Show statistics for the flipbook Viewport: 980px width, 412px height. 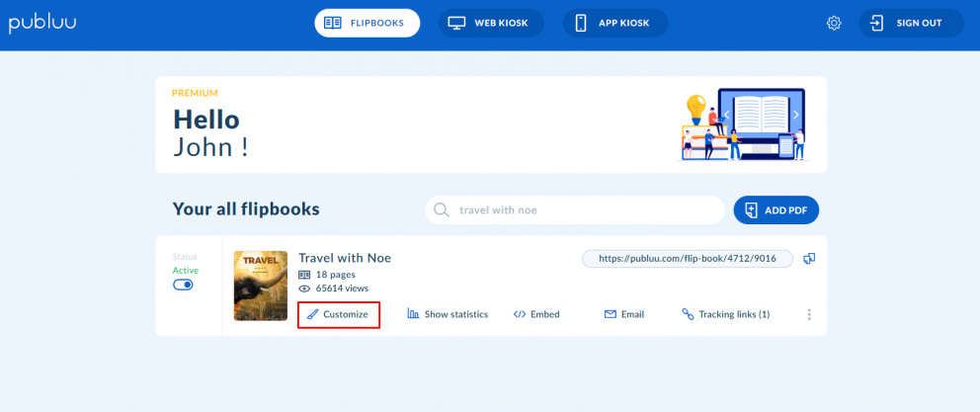[448, 314]
